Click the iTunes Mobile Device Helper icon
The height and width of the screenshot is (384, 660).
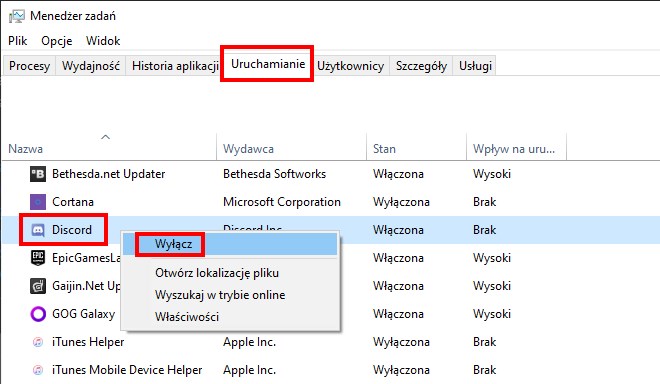(x=38, y=370)
